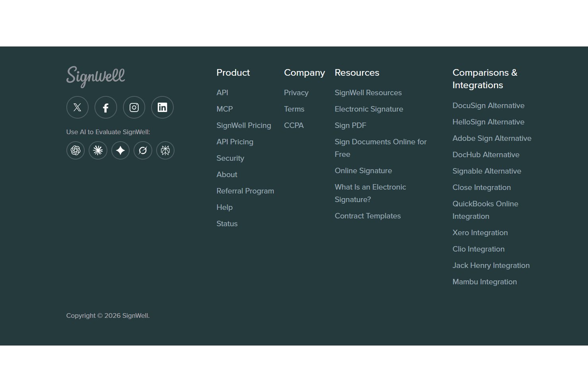Screen dimensions: 588x392
Task: Go to the MCP page link
Action: coord(224,109)
